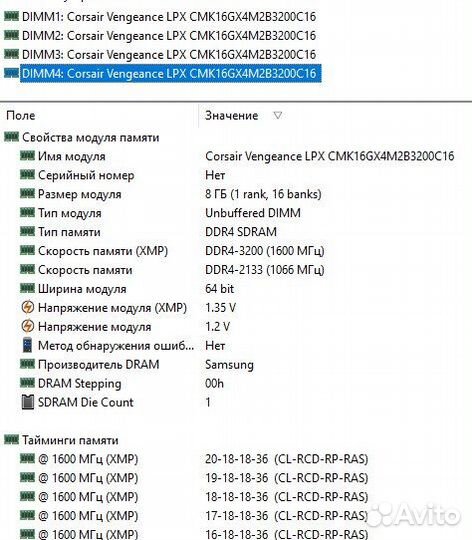Image resolution: width=472 pixels, height=540 pixels.
Task: Click the icon next to Тип памяти
Action: click(27, 231)
